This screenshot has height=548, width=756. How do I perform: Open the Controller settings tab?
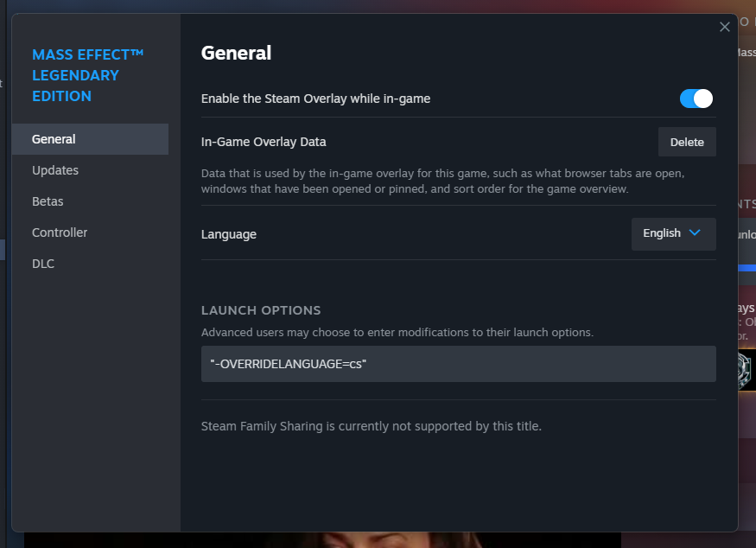pos(90,233)
